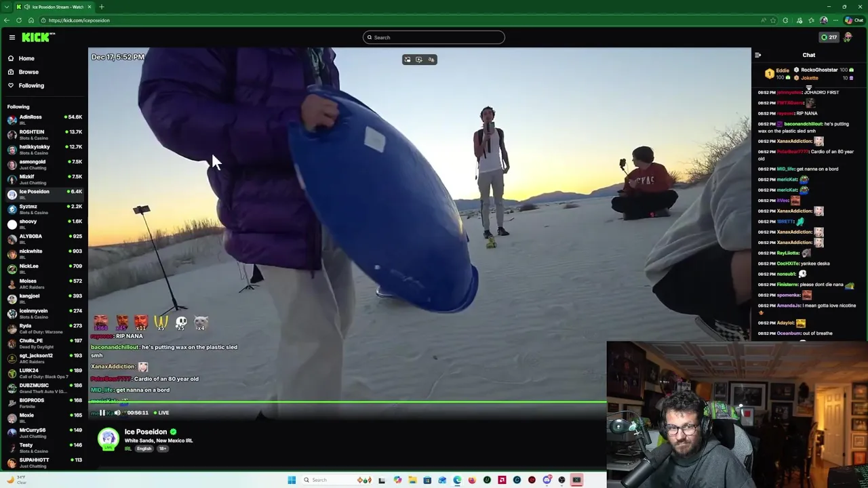Jump to LIVE indicator in player
The image size is (868, 488).
(x=161, y=412)
